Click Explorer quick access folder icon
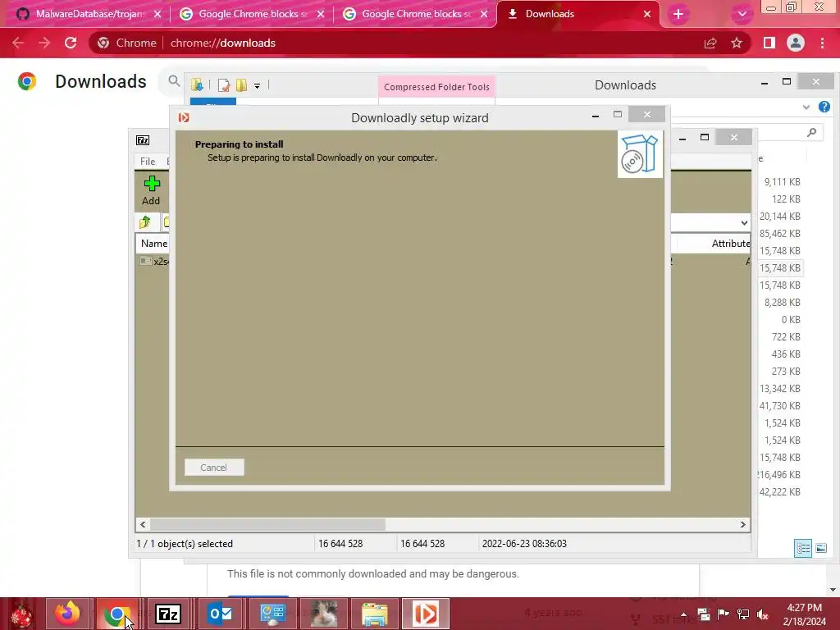 [x=197, y=84]
